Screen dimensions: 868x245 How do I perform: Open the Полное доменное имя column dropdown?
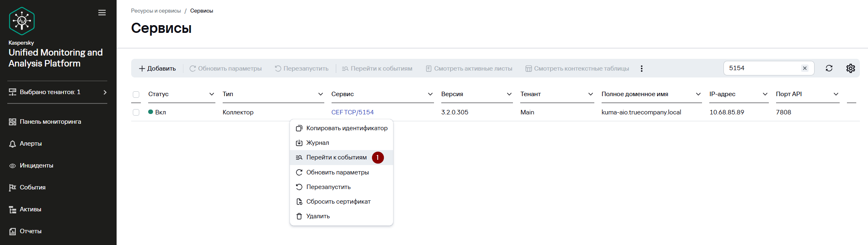click(x=698, y=94)
